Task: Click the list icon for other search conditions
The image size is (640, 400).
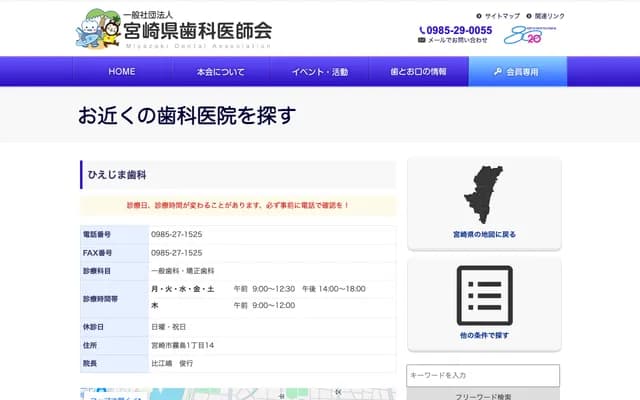Action: click(484, 295)
